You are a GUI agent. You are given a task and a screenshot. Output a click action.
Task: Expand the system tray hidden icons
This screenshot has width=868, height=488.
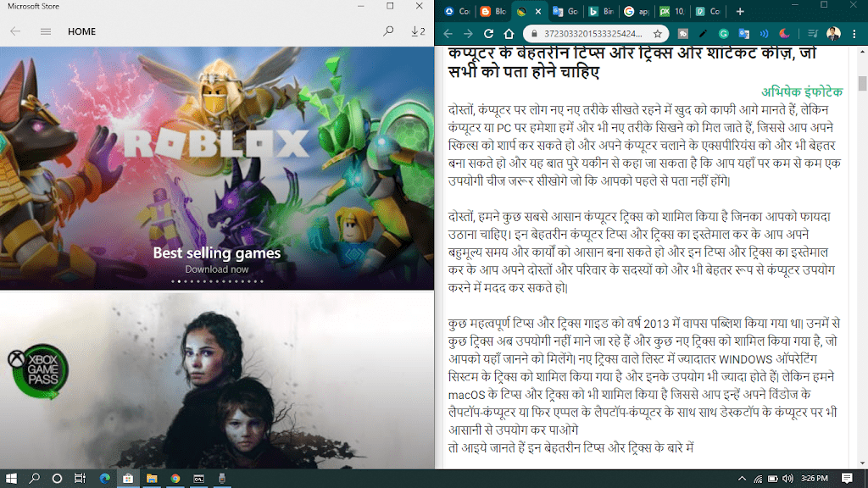coord(743,479)
